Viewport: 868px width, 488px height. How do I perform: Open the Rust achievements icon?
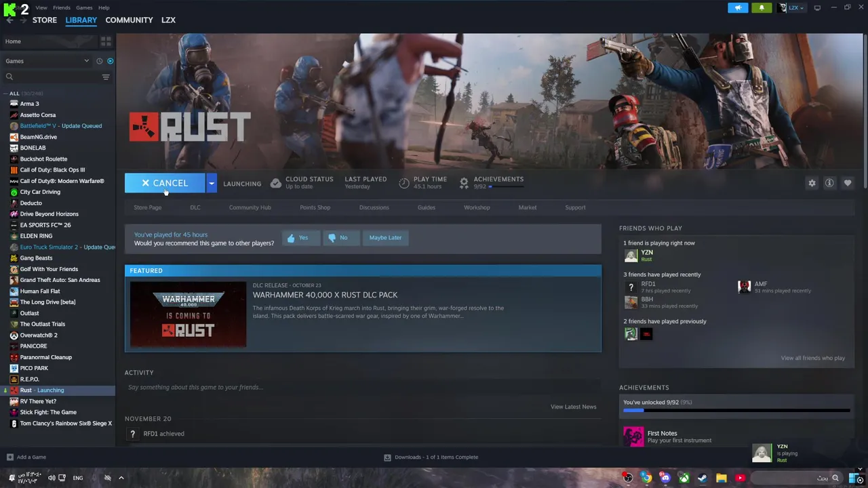click(x=464, y=183)
